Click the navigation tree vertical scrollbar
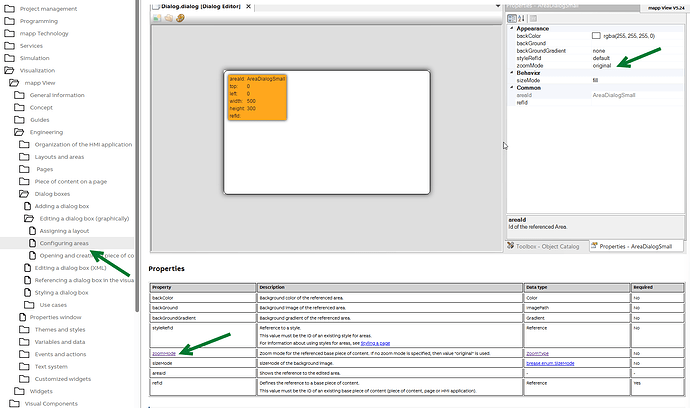Screen dimensions: 690x408 [x=137, y=154]
